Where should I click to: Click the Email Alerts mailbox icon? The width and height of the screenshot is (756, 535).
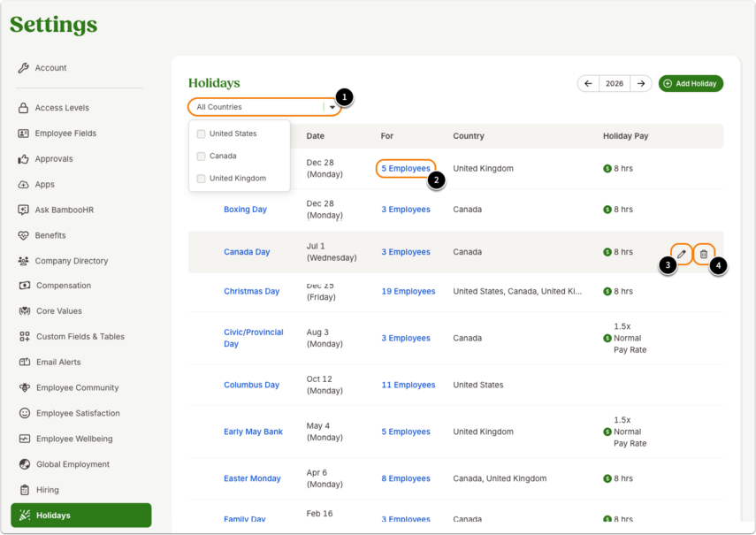coord(25,362)
